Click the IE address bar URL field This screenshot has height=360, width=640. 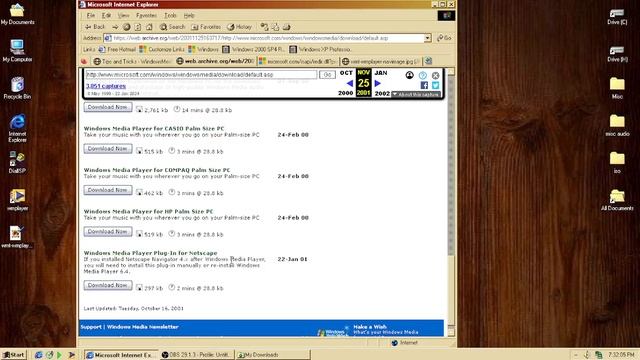(x=264, y=38)
